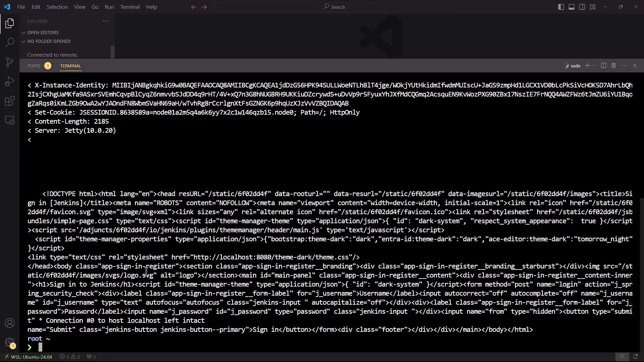This screenshot has width=644, height=362.
Task: Expand the Open Editors section
Action: pos(43,33)
